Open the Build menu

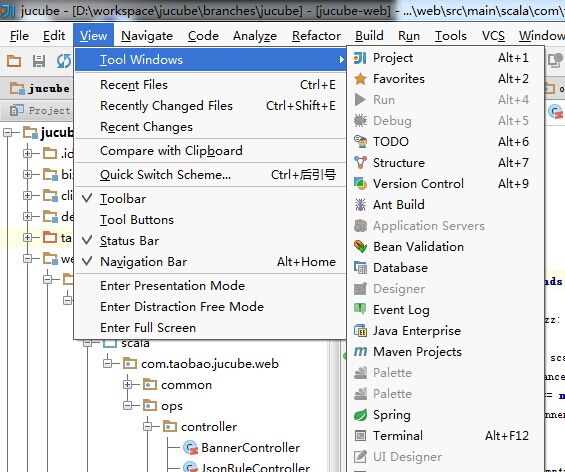coord(369,36)
